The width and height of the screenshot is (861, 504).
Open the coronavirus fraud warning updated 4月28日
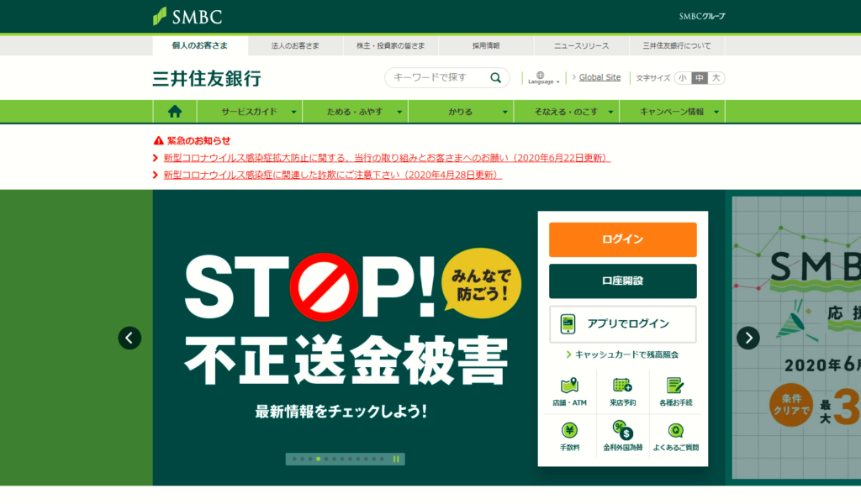tap(333, 175)
